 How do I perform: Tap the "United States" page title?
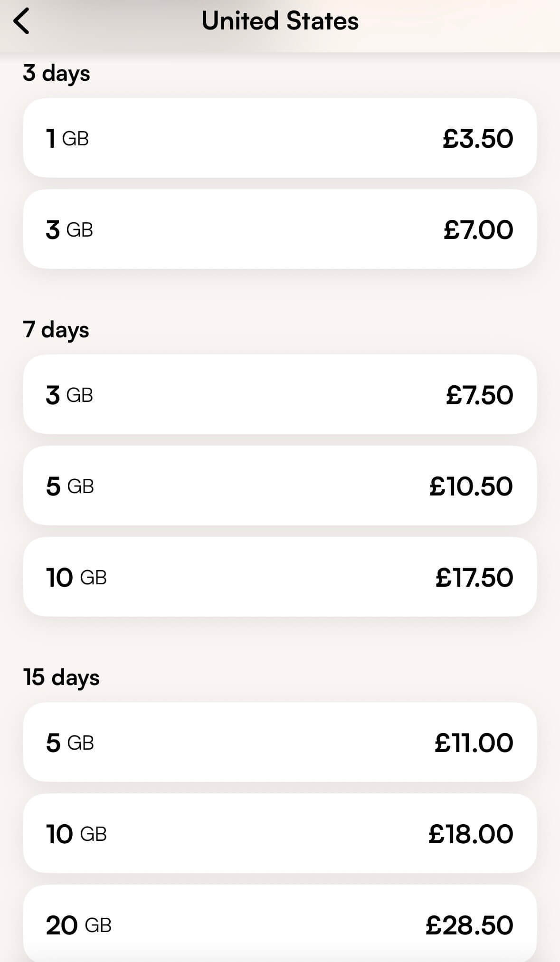[x=280, y=21]
